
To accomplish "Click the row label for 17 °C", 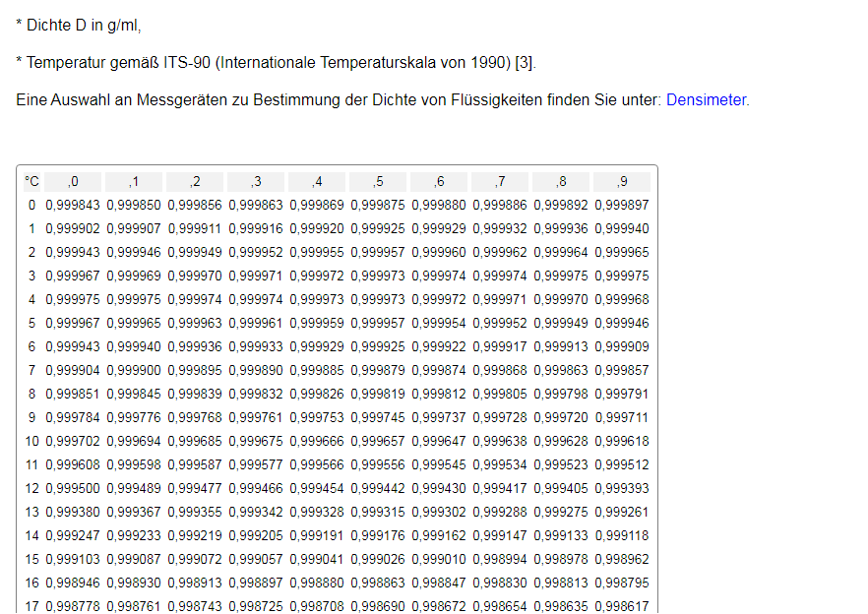I will tap(30, 606).
